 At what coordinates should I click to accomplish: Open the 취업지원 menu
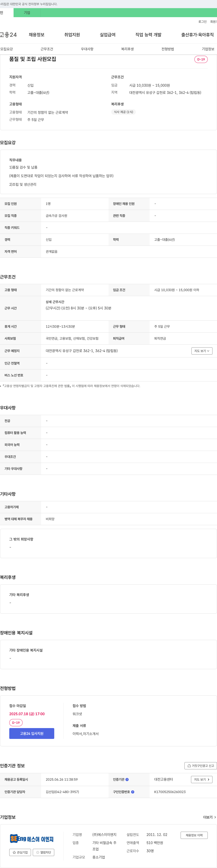[x=72, y=35]
